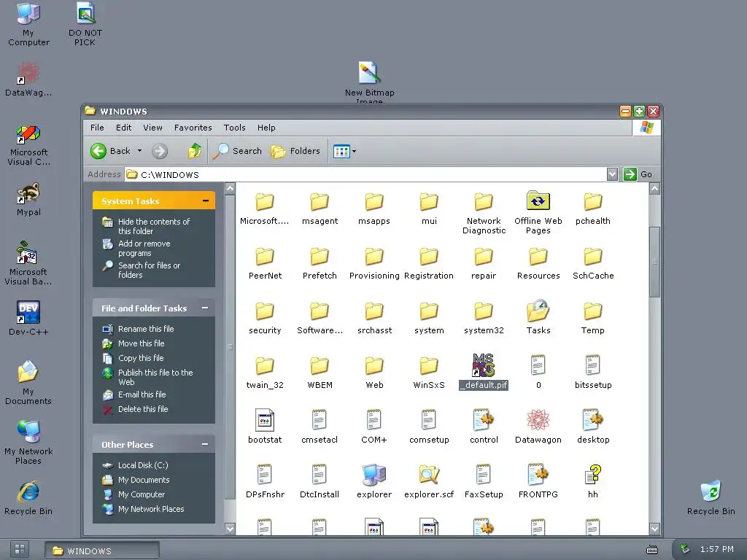Click the Back arrow button
The height and width of the screenshot is (560, 747).
110,151
